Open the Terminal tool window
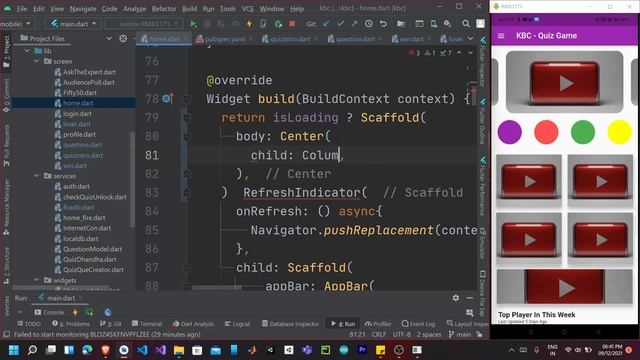 coord(147,324)
